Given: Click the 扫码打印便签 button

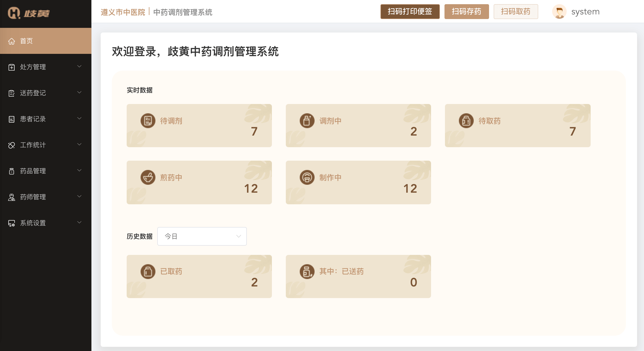Looking at the screenshot, I should coord(410,12).
